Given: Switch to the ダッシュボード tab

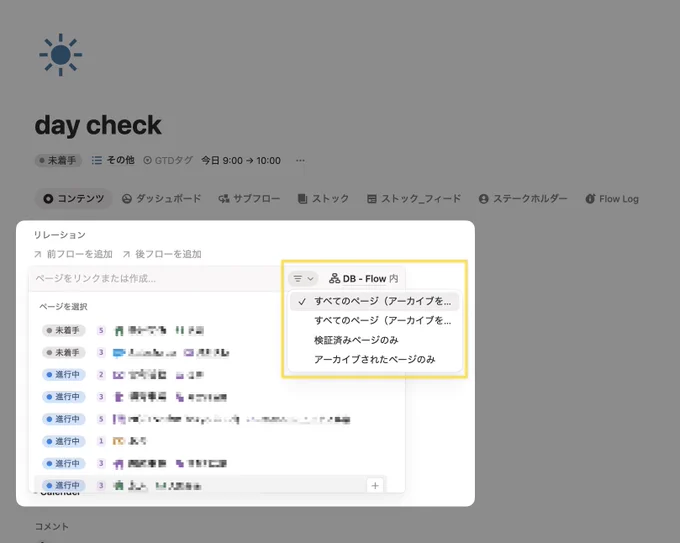Looking at the screenshot, I should (161, 199).
